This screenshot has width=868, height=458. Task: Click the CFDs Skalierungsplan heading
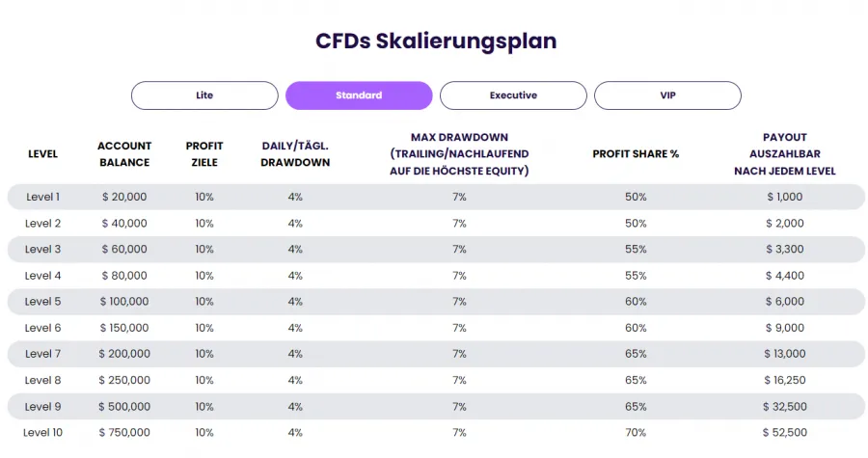[436, 41]
